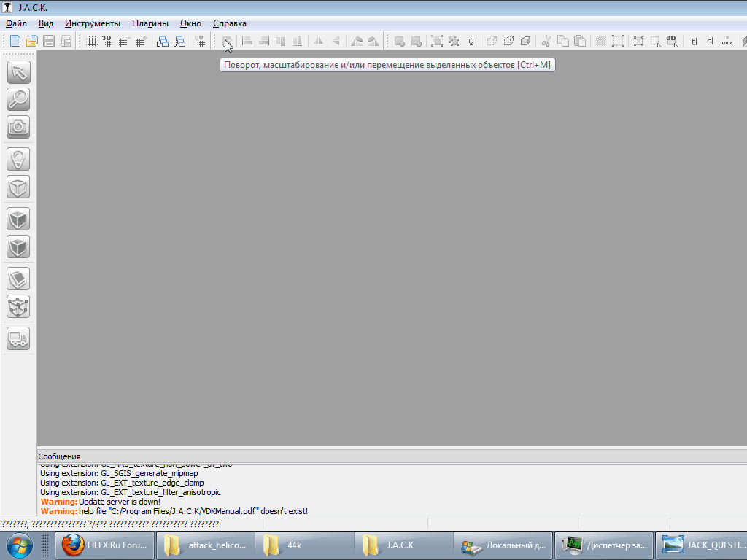The width and height of the screenshot is (747, 560).
Task: Select the arrow Selection tool
Action: coord(18,73)
